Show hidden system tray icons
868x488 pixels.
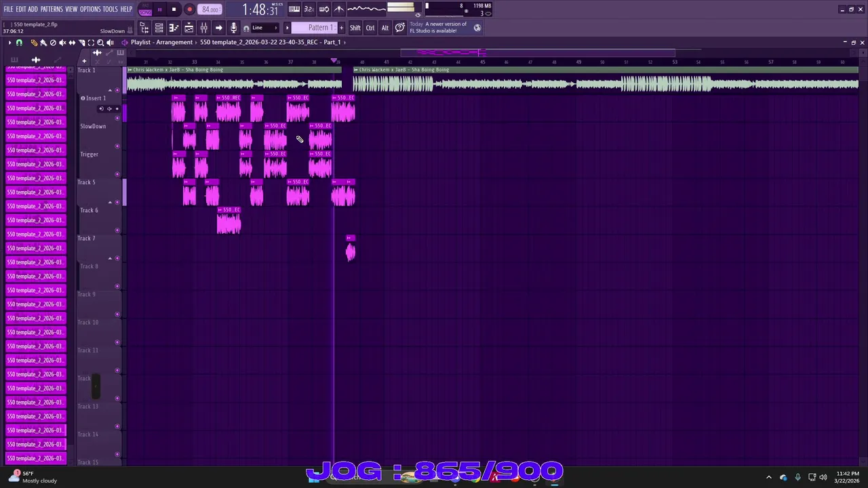pos(769,477)
